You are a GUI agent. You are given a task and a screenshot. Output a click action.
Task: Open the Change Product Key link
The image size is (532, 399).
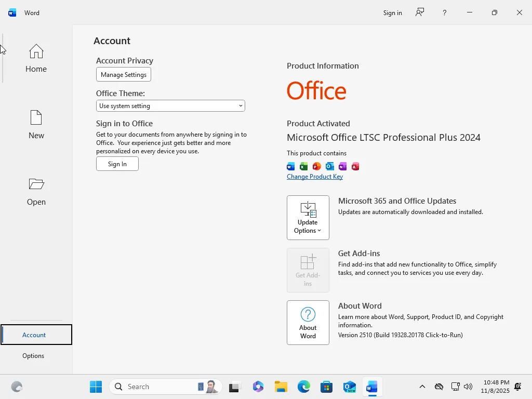pyautogui.click(x=314, y=177)
